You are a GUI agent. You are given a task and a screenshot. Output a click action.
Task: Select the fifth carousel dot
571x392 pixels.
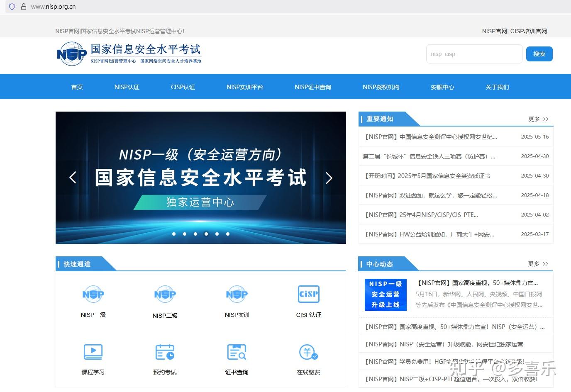click(x=217, y=234)
